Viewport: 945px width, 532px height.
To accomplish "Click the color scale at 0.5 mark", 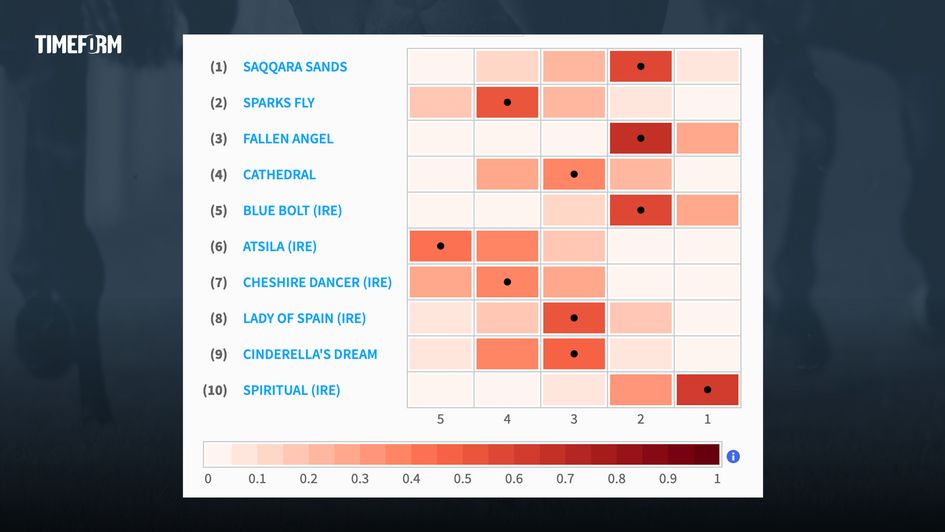I will (x=461, y=455).
